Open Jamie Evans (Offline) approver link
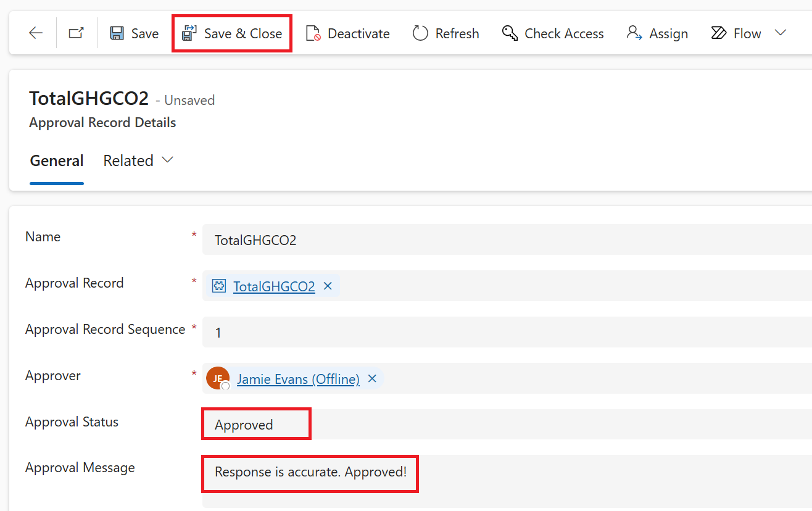This screenshot has width=812, height=511. [x=298, y=379]
